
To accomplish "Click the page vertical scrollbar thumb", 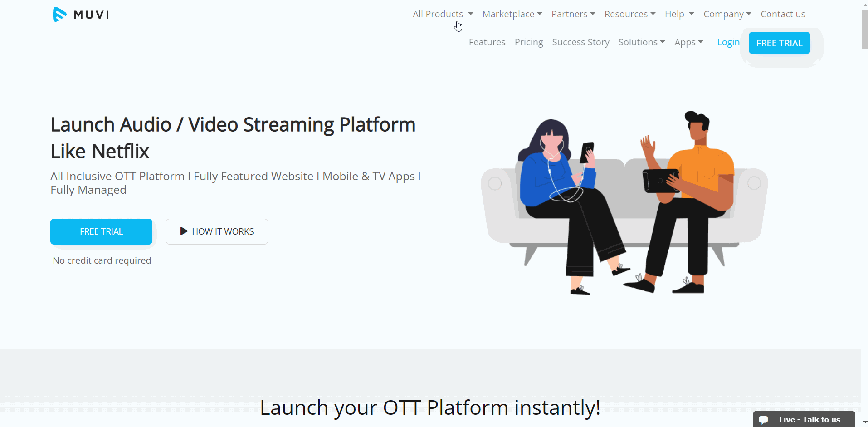I will pos(864,29).
